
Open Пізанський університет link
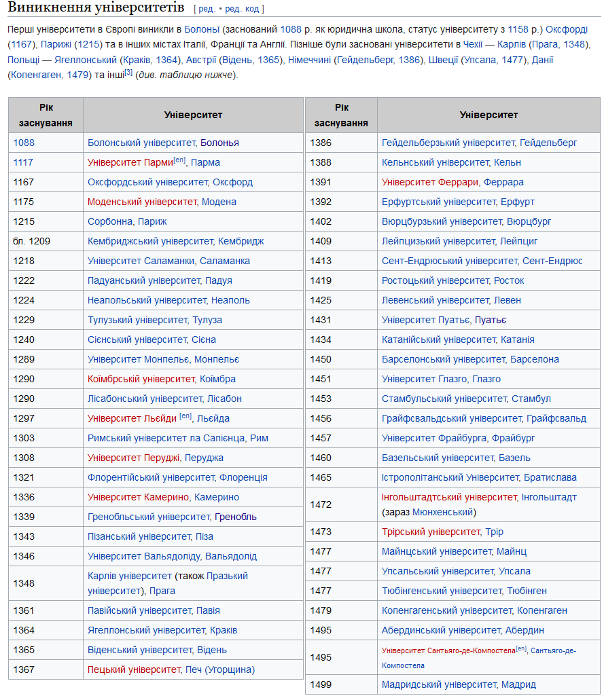pos(139,536)
